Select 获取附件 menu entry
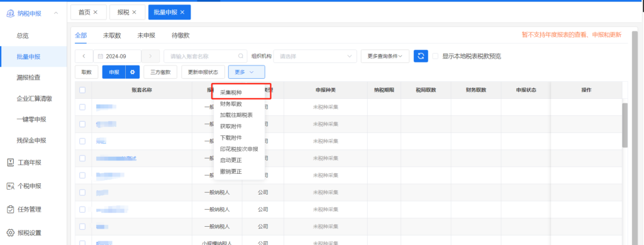Image resolution: width=644 pixels, height=245 pixels. tap(231, 127)
